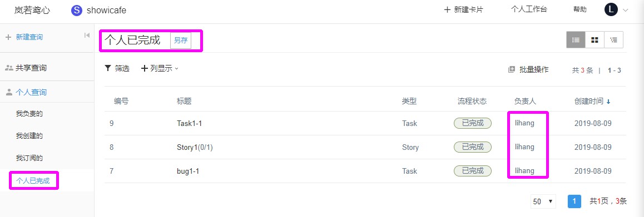Image resolution: width=644 pixels, height=217 pixels.
Task: Click the showicafe S logo icon
Action: click(77, 10)
